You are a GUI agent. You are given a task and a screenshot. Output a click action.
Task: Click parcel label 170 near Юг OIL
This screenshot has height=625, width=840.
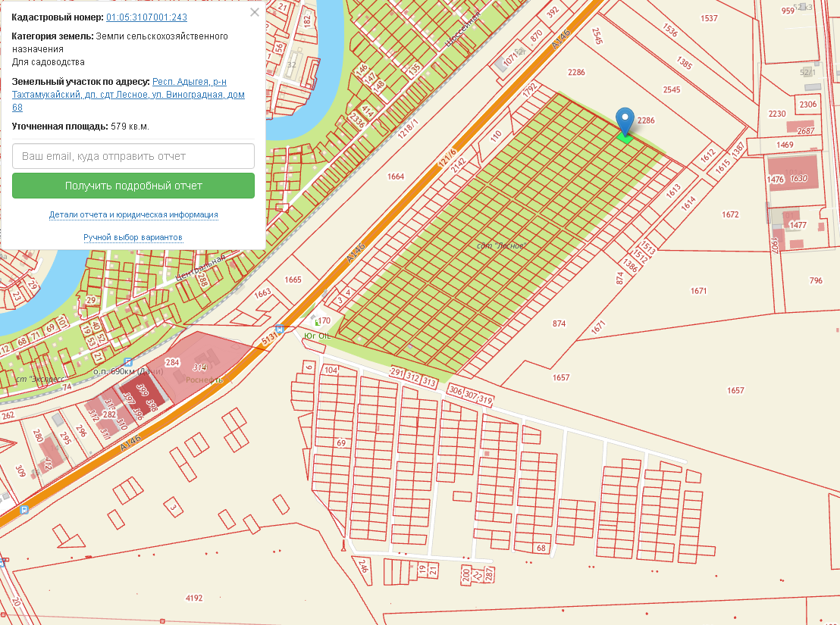click(324, 320)
